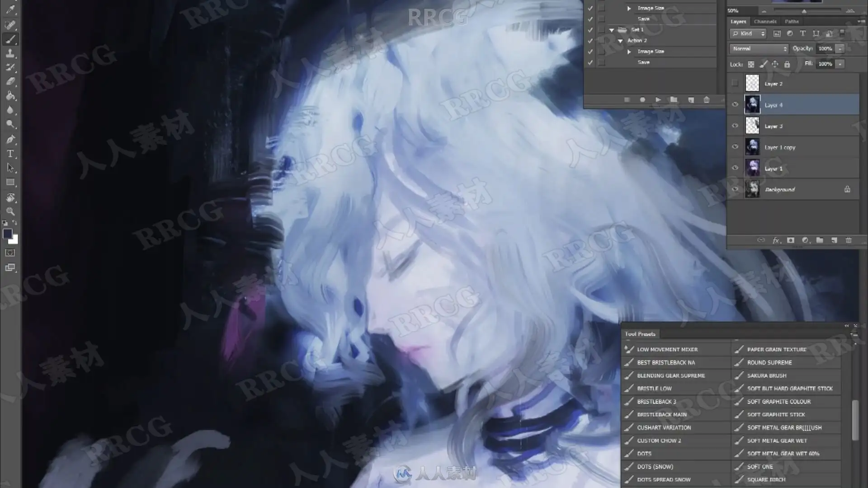Play the selected action

click(x=658, y=100)
